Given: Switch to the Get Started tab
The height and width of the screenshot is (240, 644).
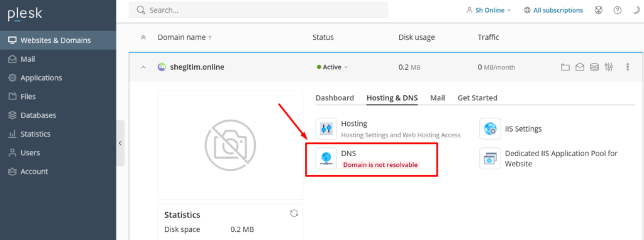Looking at the screenshot, I should (x=477, y=98).
